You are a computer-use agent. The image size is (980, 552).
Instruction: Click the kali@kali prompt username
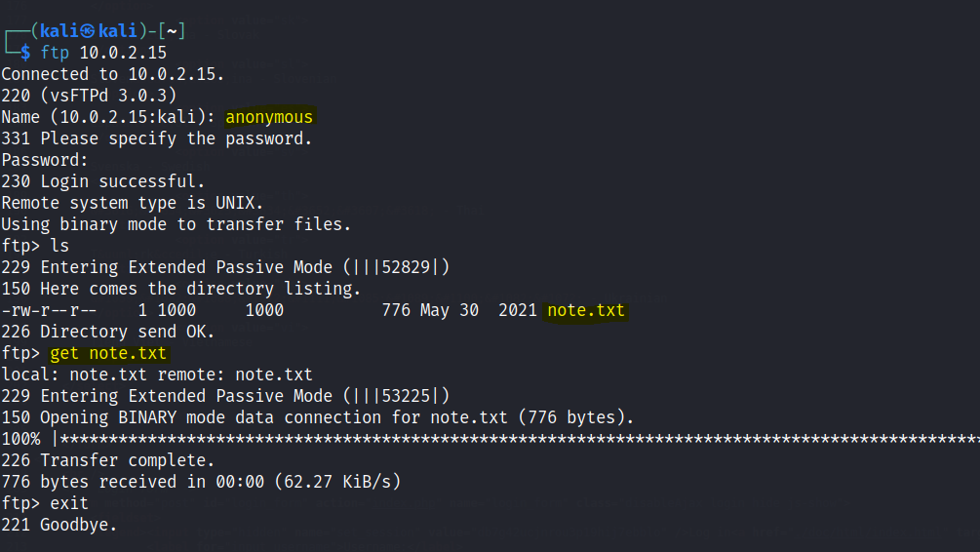click(88, 30)
